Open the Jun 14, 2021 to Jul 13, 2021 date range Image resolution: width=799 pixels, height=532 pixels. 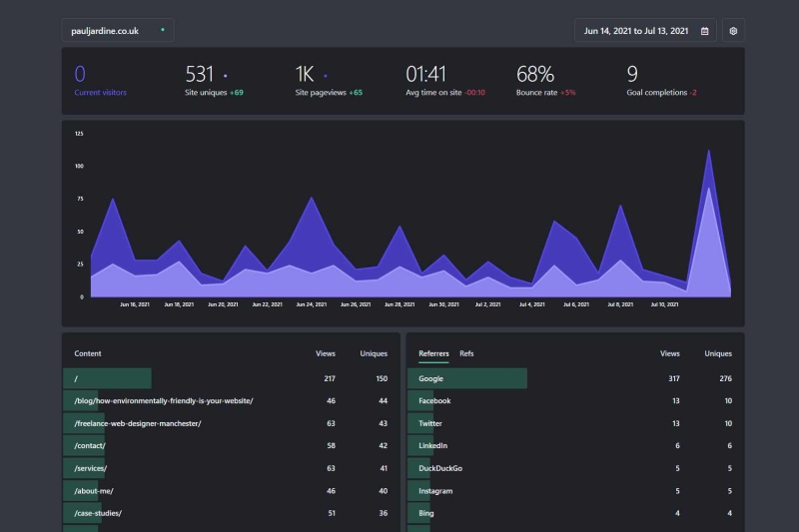coord(645,31)
